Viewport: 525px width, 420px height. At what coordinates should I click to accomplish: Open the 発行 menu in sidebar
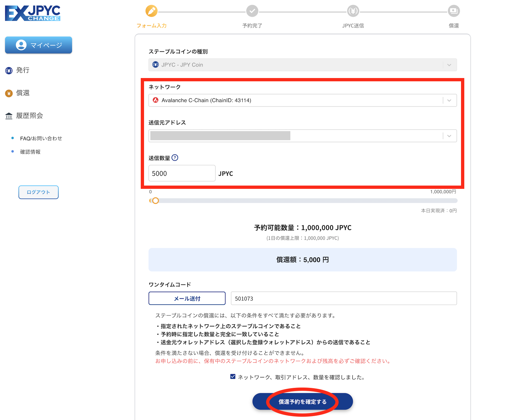coord(22,70)
